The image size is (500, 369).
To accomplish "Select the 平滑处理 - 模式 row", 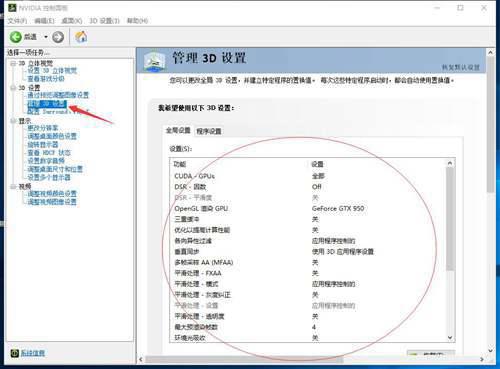I will point(308,284).
